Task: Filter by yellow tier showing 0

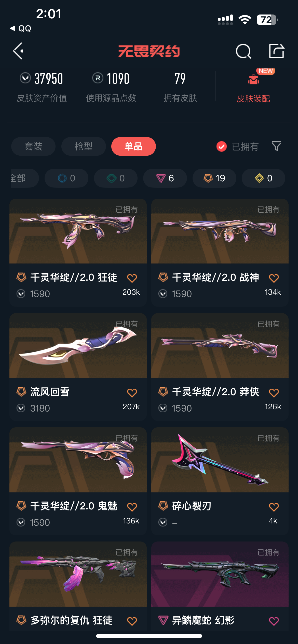Action: tap(263, 178)
